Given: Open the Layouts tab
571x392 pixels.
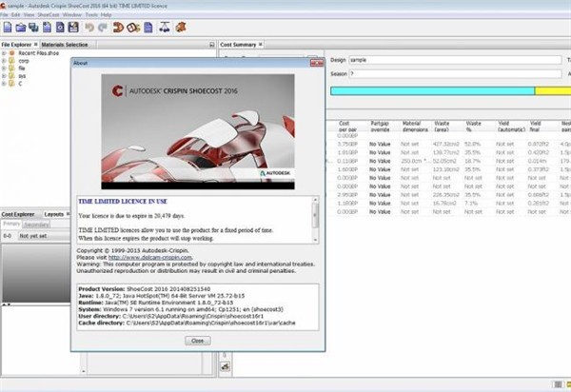Looking at the screenshot, I should coord(54,214).
